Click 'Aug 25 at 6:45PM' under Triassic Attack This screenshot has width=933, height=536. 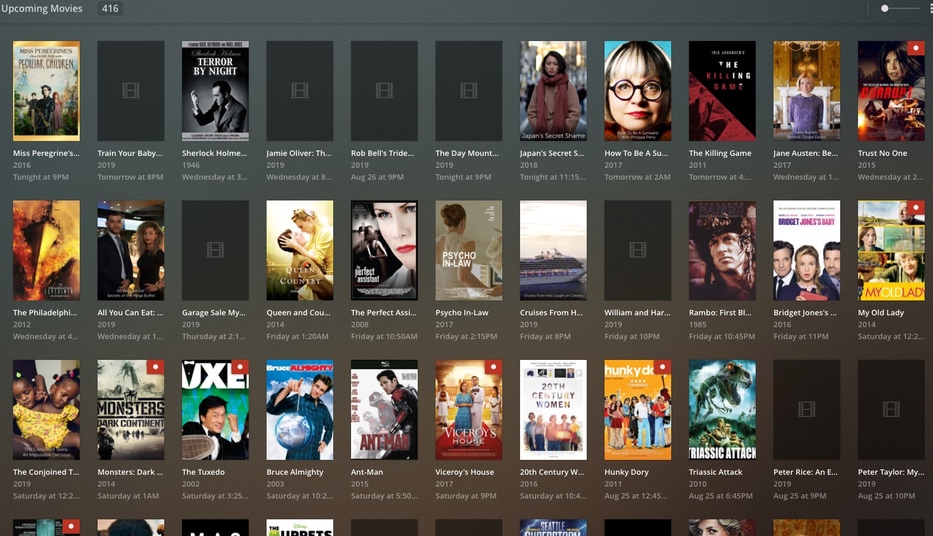pyautogui.click(x=721, y=496)
